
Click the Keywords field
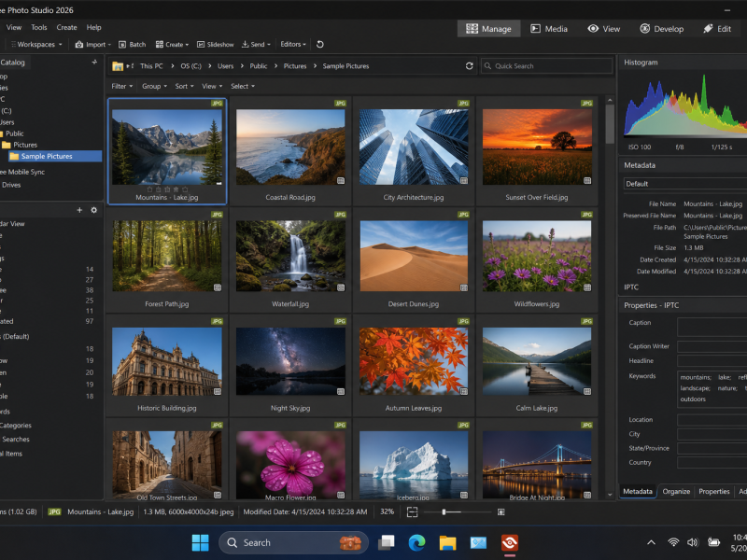[x=712, y=389]
